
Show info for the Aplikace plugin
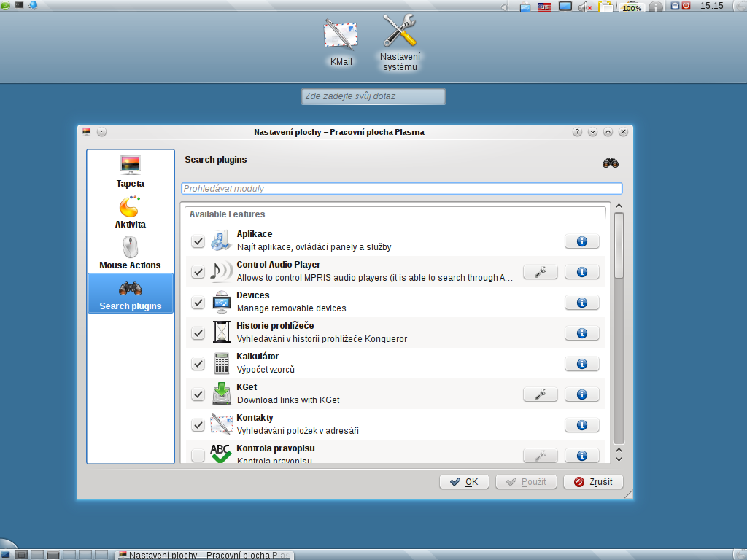click(x=581, y=241)
